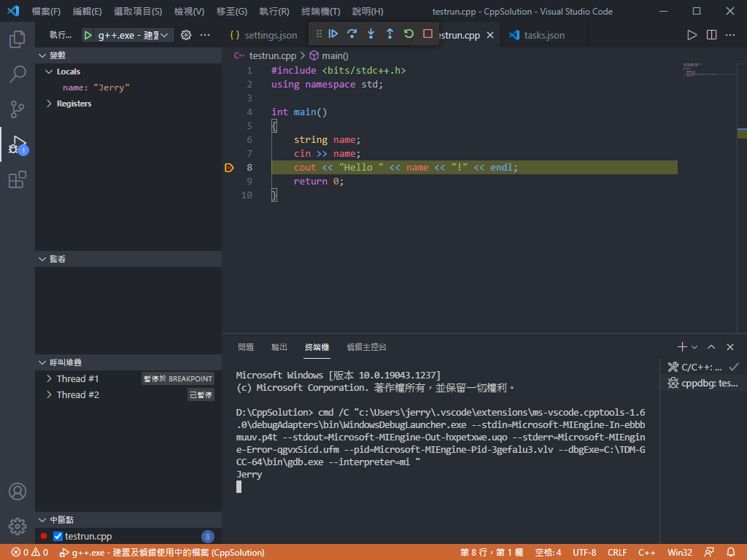747x560 pixels.
Task: Toggle the breakpoint on line 8
Action: [229, 168]
